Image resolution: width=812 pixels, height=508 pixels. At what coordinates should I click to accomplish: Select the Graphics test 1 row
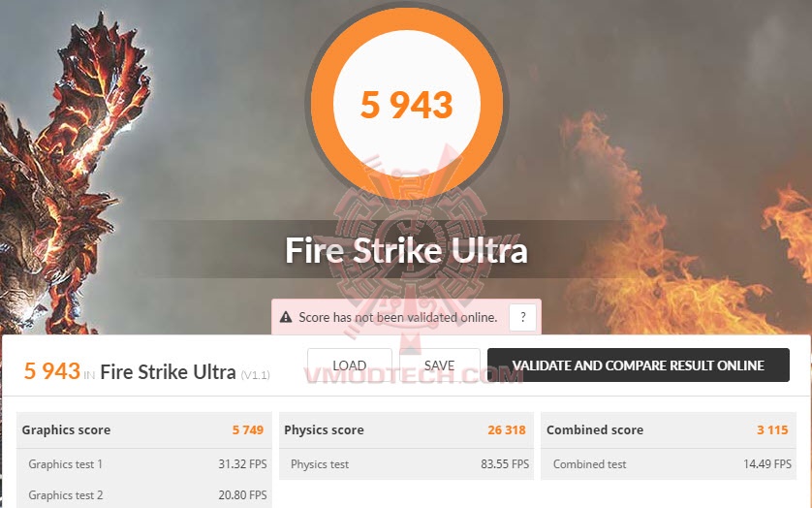coord(144,464)
